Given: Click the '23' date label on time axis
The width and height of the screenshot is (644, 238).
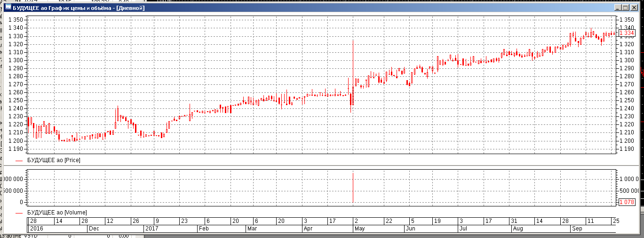Looking at the screenshot, I should pos(184,221).
